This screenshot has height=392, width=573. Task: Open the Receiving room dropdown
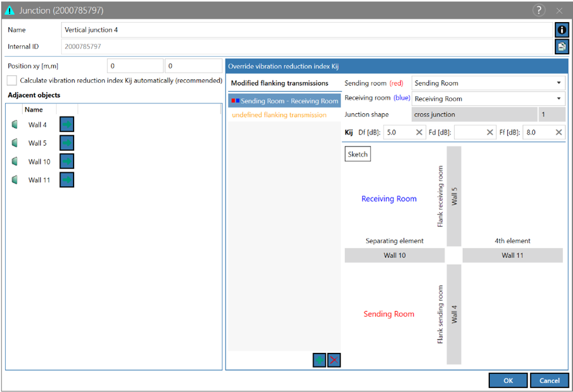pyautogui.click(x=488, y=98)
